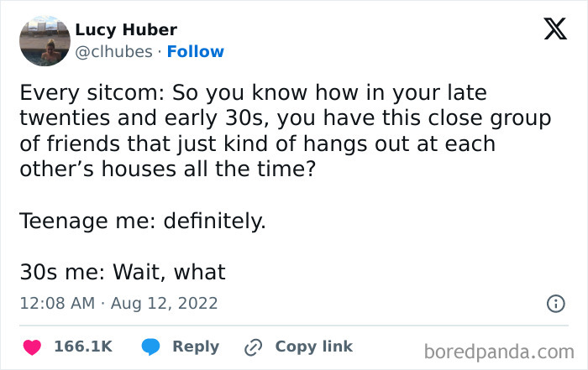Click the @clhubes handle
This screenshot has height=370, width=588.
pos(113,51)
